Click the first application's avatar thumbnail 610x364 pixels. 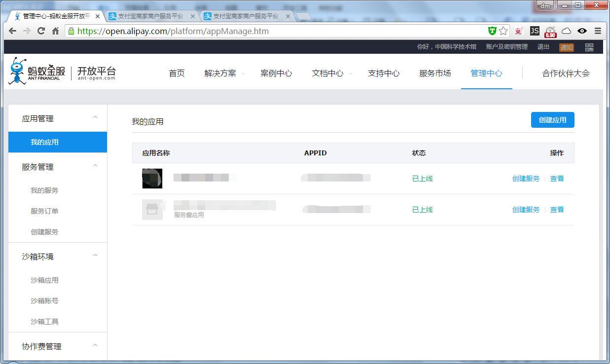(152, 179)
